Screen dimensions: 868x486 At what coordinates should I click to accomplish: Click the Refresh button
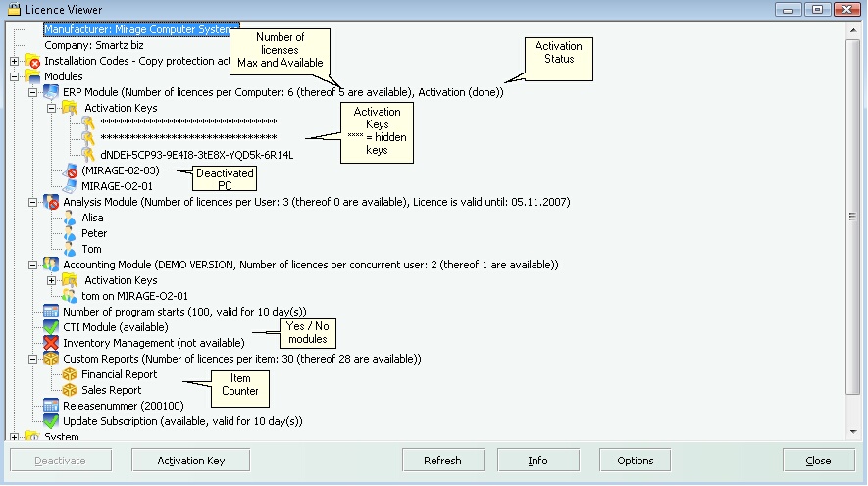pos(442,461)
